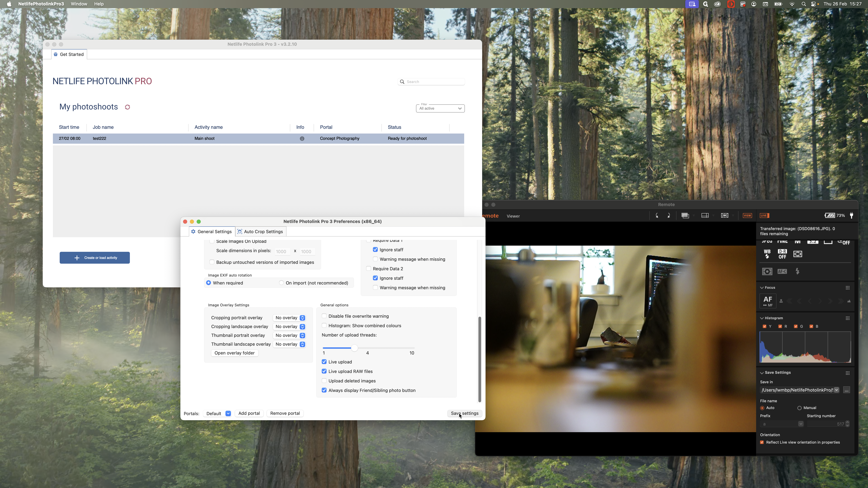Uncheck Live upload RAW files
This screenshot has height=488, width=868.
[324, 371]
